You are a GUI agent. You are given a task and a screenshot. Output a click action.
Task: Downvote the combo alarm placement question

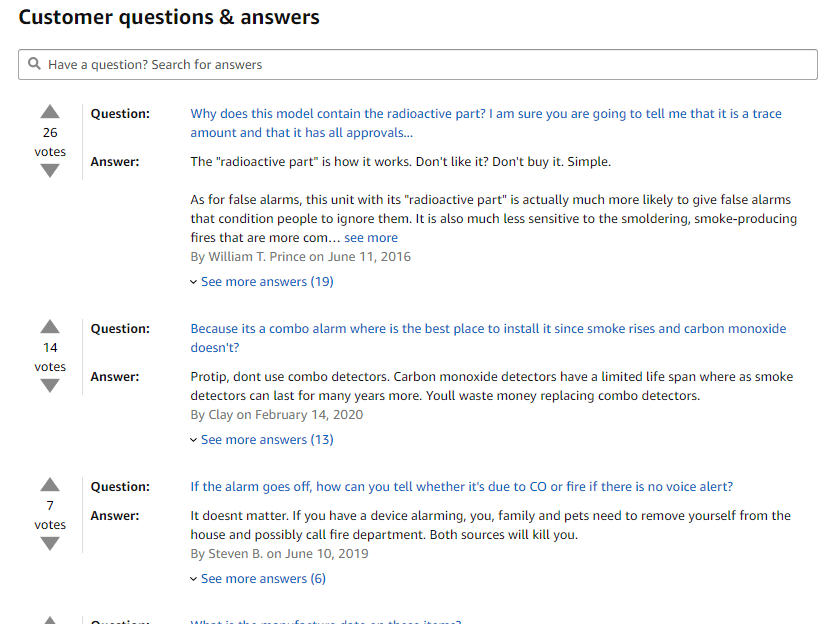click(50, 385)
